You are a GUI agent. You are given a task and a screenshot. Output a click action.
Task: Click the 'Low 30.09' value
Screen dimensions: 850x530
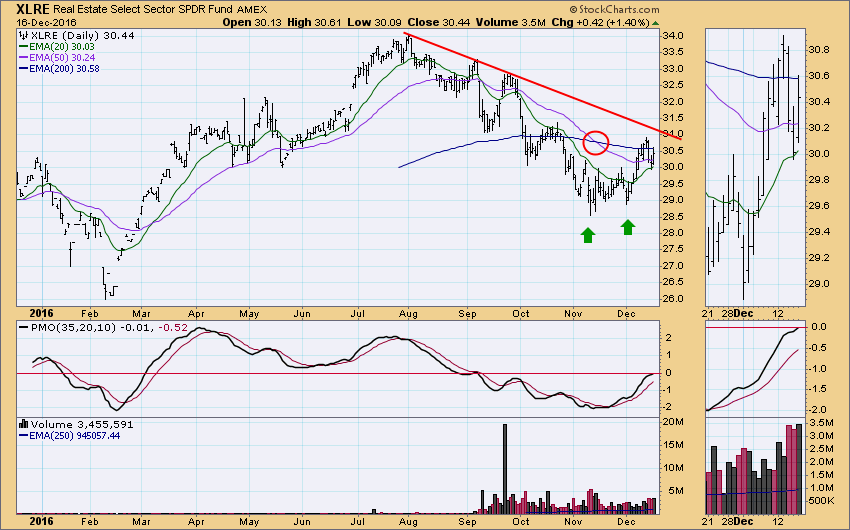pyautogui.click(x=374, y=23)
